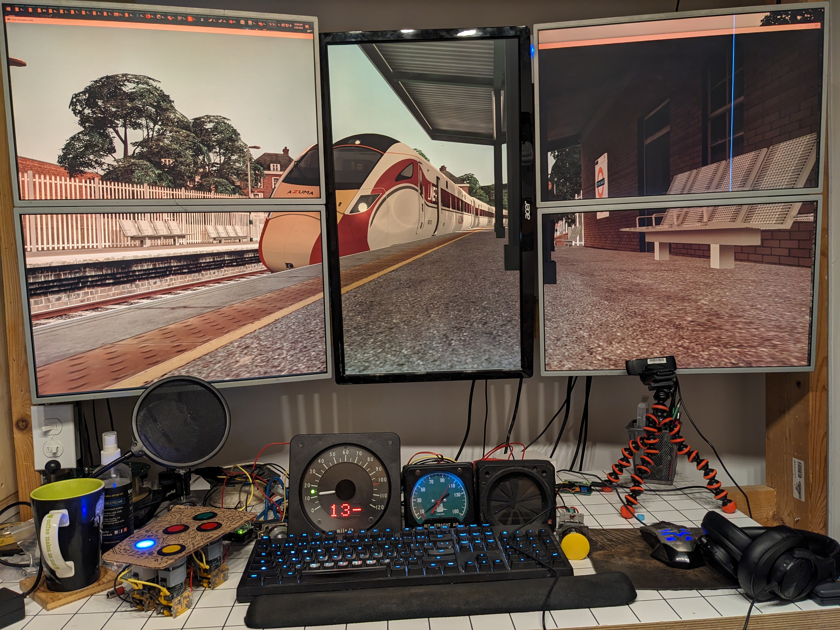Open the image file taskbar item C...

tap(252, 23)
